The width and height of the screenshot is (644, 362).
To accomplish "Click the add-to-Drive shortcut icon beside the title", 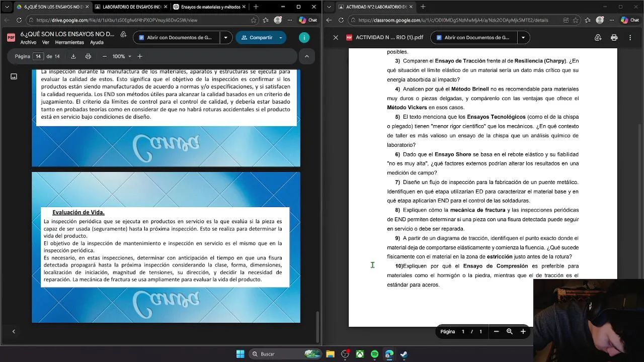I will click(123, 34).
